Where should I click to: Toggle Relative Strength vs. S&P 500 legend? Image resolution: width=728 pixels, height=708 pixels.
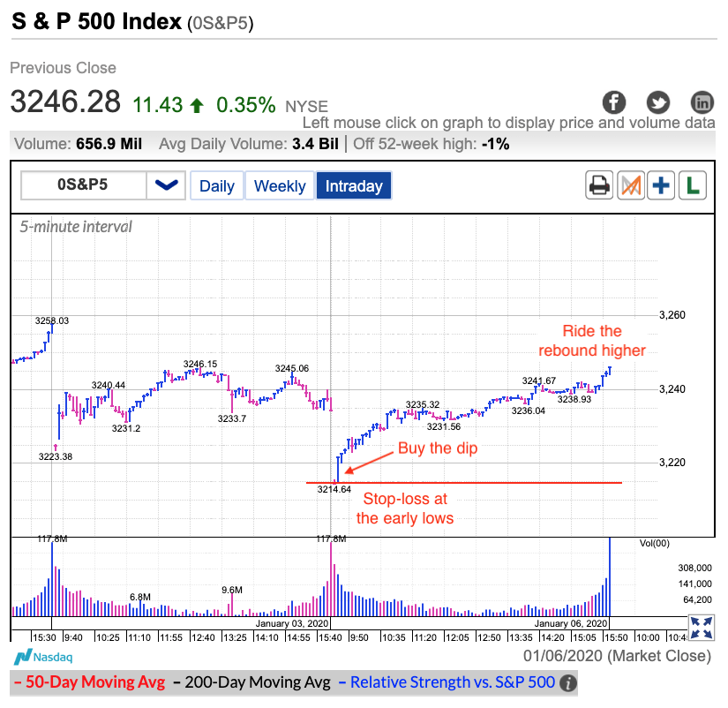[x=447, y=682]
